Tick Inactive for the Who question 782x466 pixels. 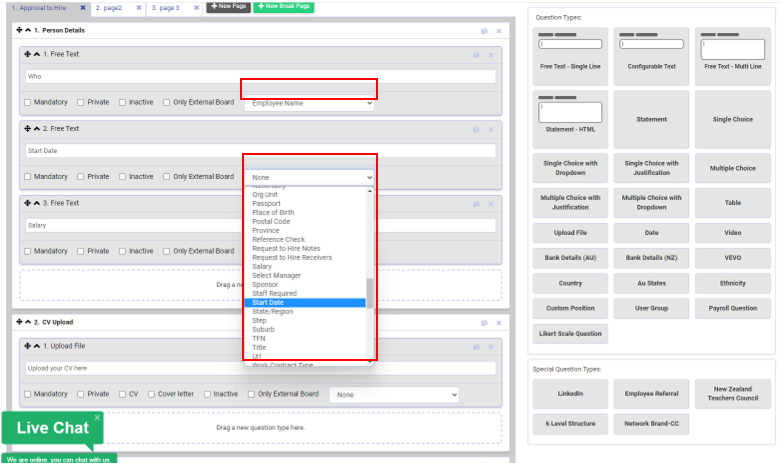pos(122,102)
